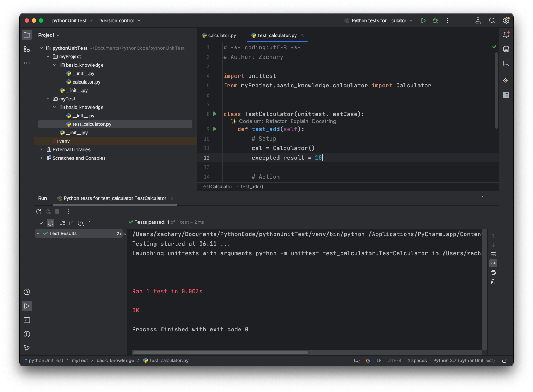Open the Database tool window
This screenshot has width=533, height=392.
pyautogui.click(x=506, y=49)
